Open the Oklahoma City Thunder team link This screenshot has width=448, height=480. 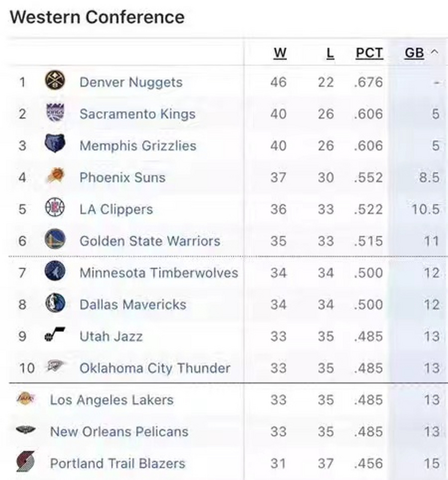(x=154, y=368)
